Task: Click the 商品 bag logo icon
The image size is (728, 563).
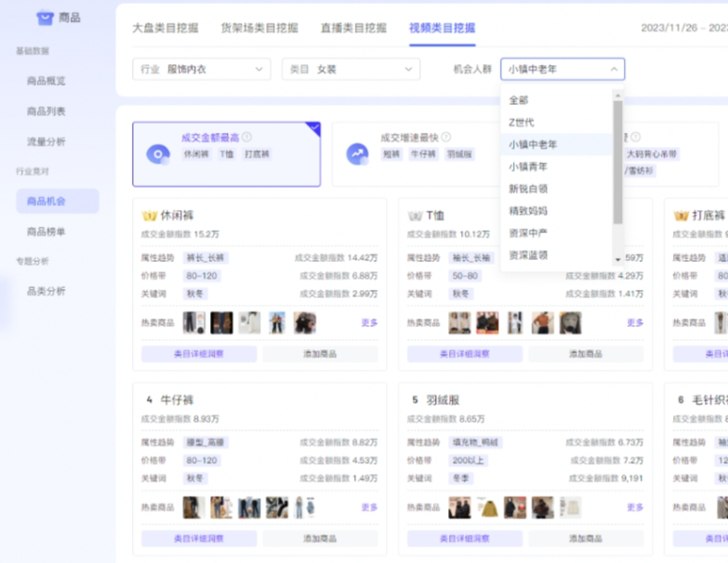Action: coord(45,18)
